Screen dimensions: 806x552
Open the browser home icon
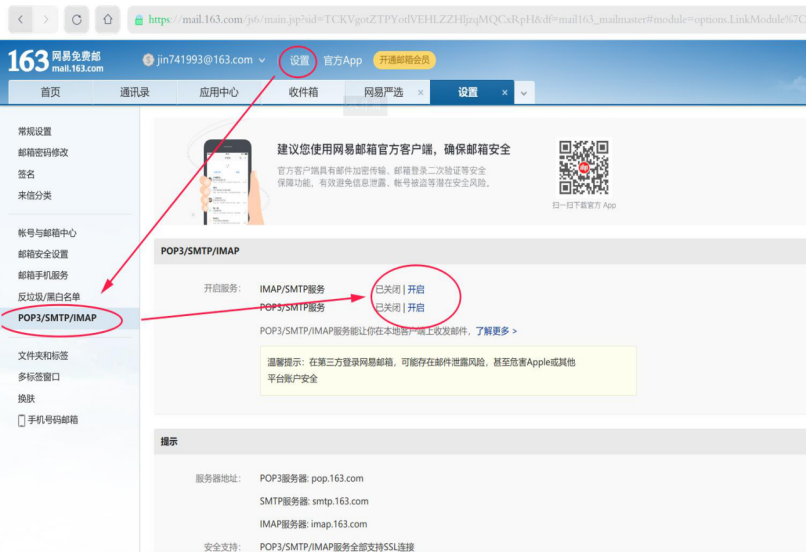point(107,20)
